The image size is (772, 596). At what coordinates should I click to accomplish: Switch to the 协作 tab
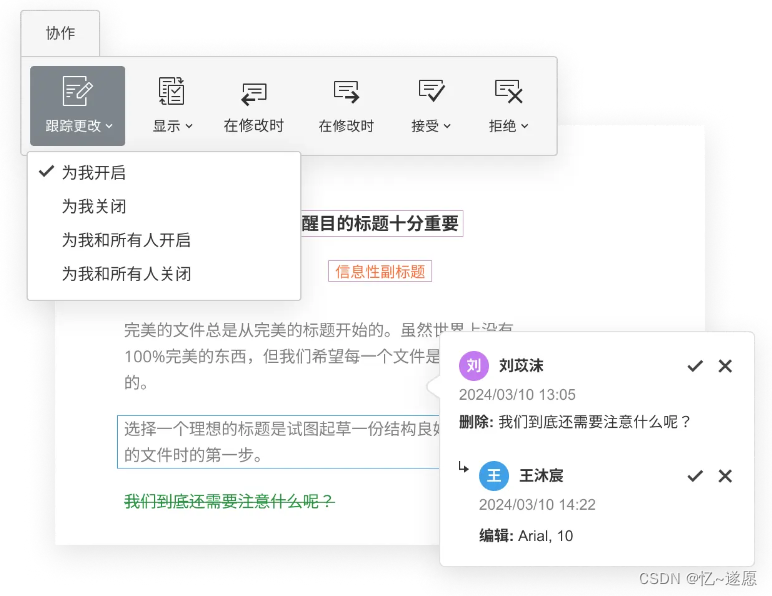pyautogui.click(x=60, y=33)
